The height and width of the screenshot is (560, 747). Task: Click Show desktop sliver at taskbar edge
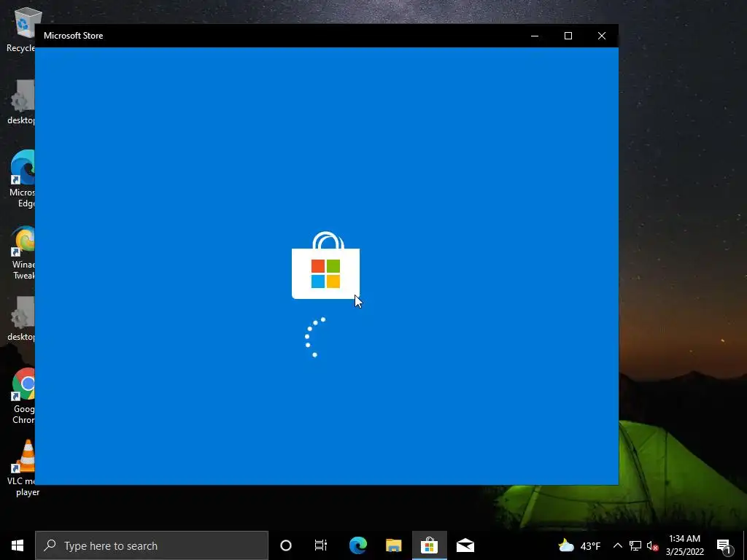click(745, 545)
